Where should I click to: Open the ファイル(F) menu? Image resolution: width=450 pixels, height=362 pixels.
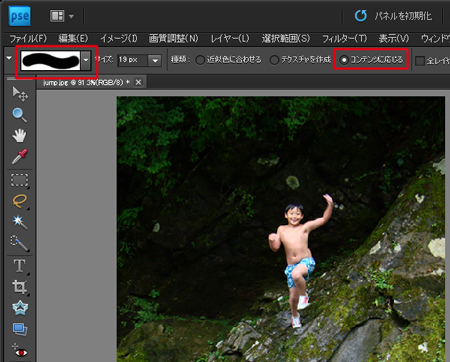click(x=28, y=39)
